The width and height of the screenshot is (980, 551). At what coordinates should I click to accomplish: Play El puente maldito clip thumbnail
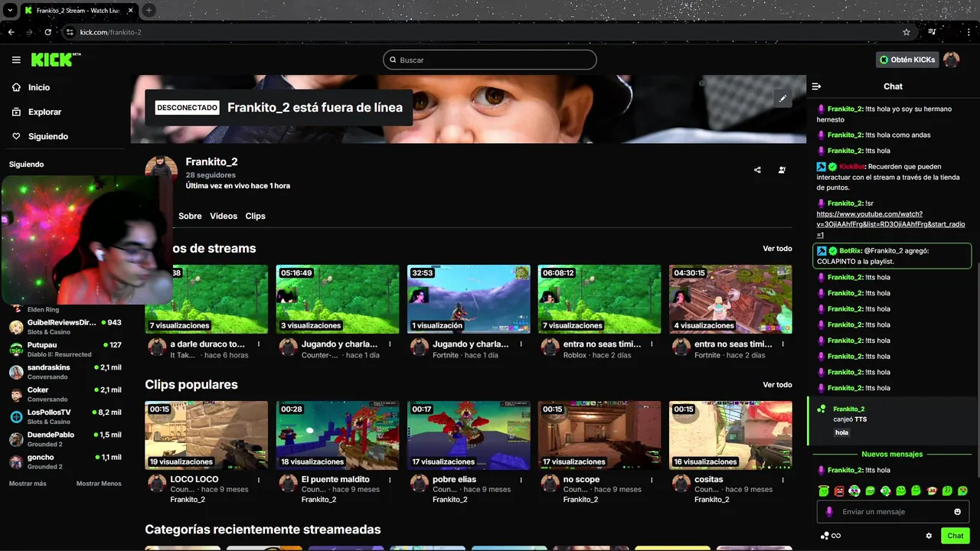(338, 435)
